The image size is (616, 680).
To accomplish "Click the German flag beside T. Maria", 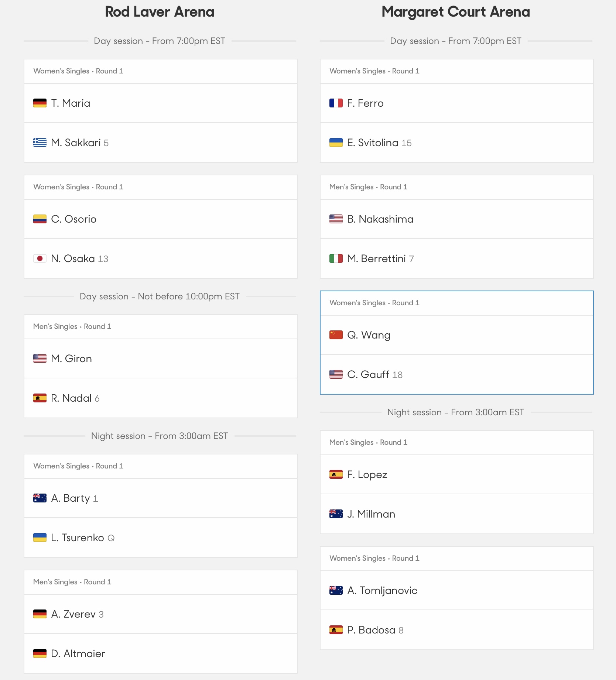I will (40, 103).
